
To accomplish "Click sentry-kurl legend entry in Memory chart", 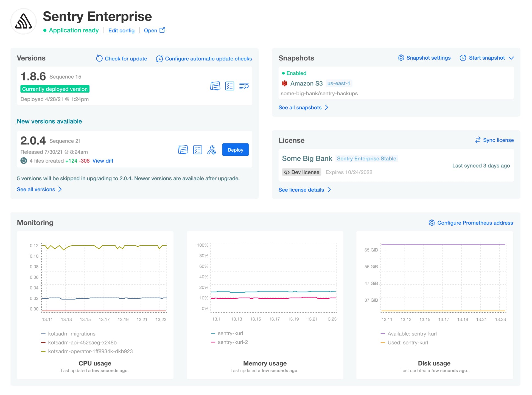I will tap(227, 333).
